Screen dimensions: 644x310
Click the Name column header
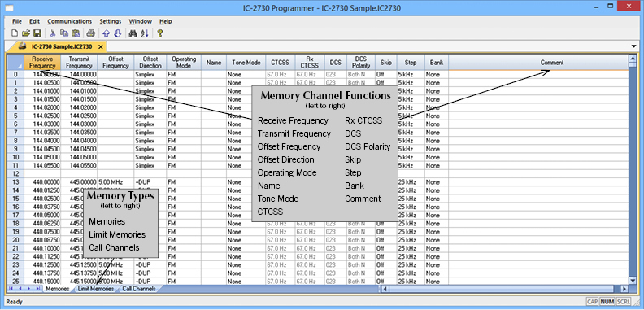tap(214, 63)
